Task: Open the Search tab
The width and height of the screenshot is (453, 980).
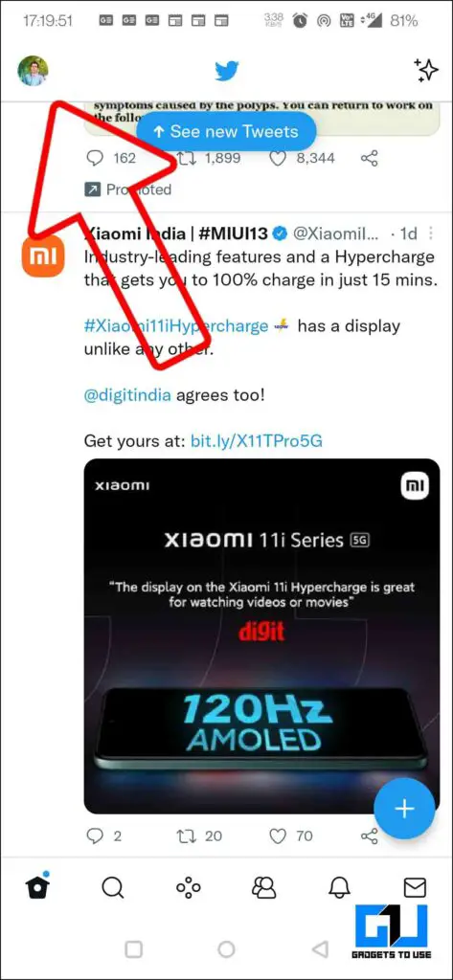Action: point(113,887)
